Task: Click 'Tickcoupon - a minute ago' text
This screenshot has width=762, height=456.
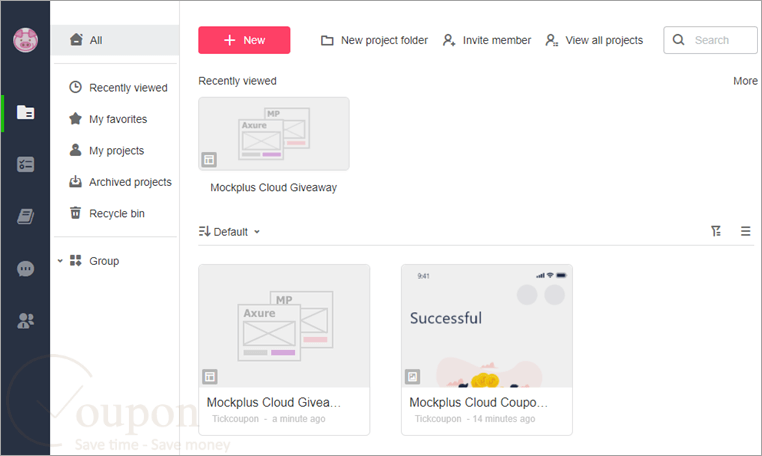Action: click(x=269, y=419)
